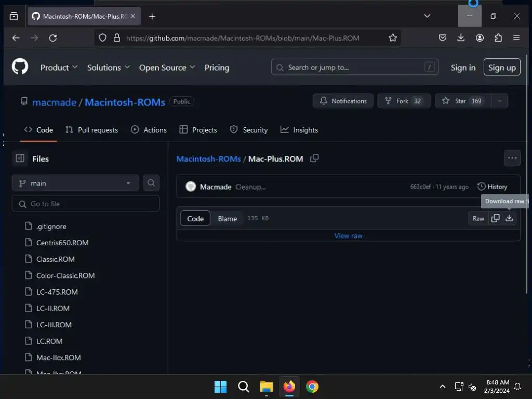The width and height of the screenshot is (532, 399).
Task: Show hidden system tray icons chevron
Action: click(x=443, y=387)
